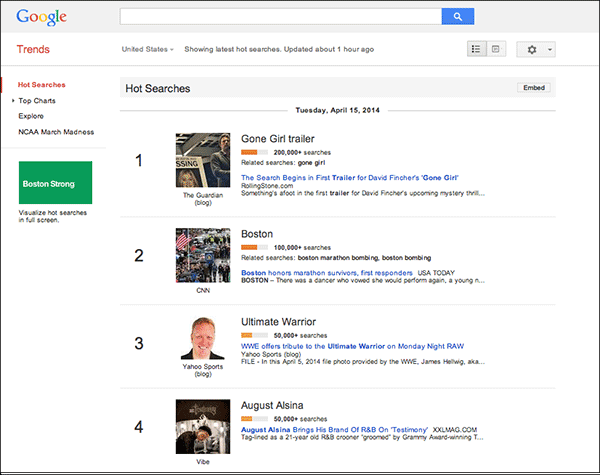The image size is (600, 475).
Task: Click the rank number 1
Action: tap(139, 160)
